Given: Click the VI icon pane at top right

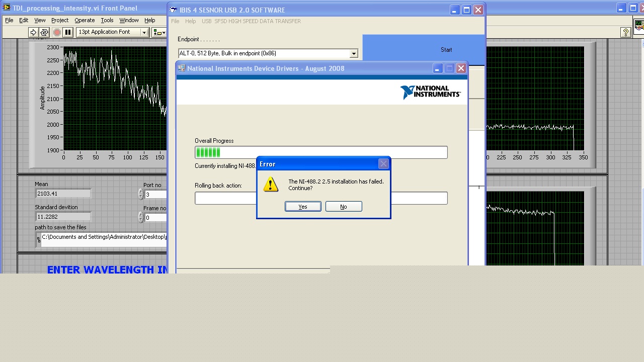Looking at the screenshot, I should (639, 26).
